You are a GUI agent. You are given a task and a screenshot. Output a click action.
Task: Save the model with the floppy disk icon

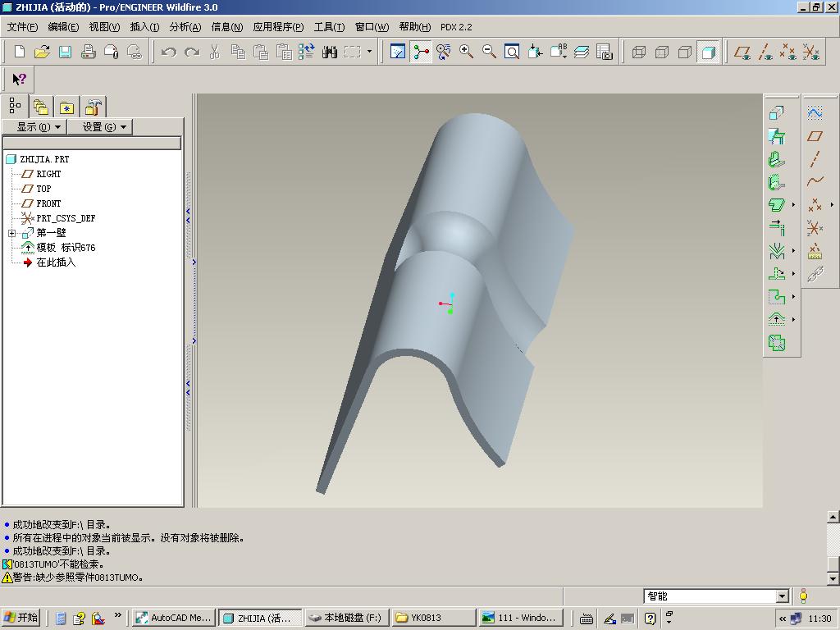click(65, 52)
